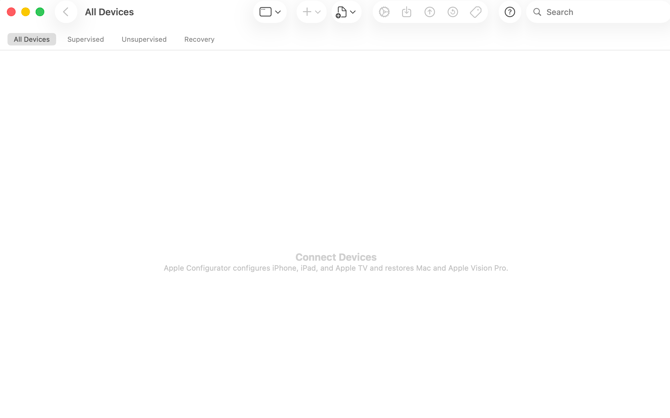The height and width of the screenshot is (418, 670).
Task: Open the view mode dropdown
Action: coord(270,12)
